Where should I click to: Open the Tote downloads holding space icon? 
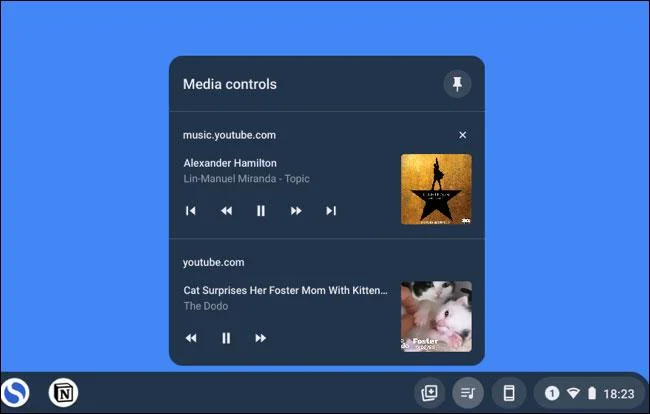click(429, 392)
